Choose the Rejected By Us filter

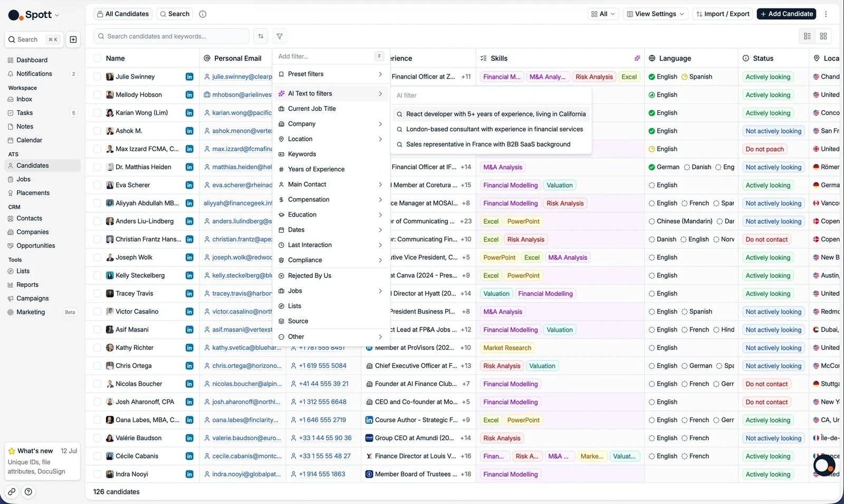(x=331, y=276)
